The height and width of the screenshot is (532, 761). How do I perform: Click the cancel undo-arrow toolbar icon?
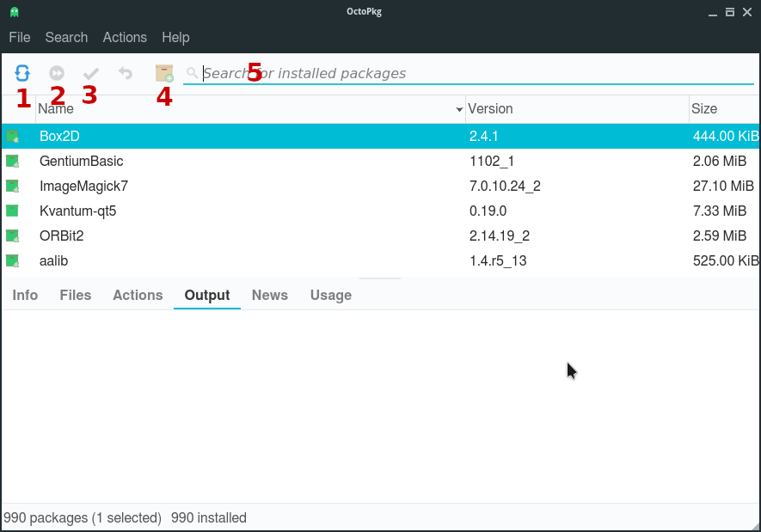coord(126,73)
